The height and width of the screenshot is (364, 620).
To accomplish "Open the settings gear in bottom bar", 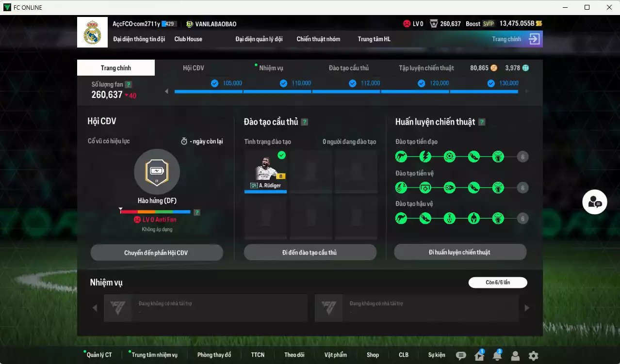I will (533, 356).
